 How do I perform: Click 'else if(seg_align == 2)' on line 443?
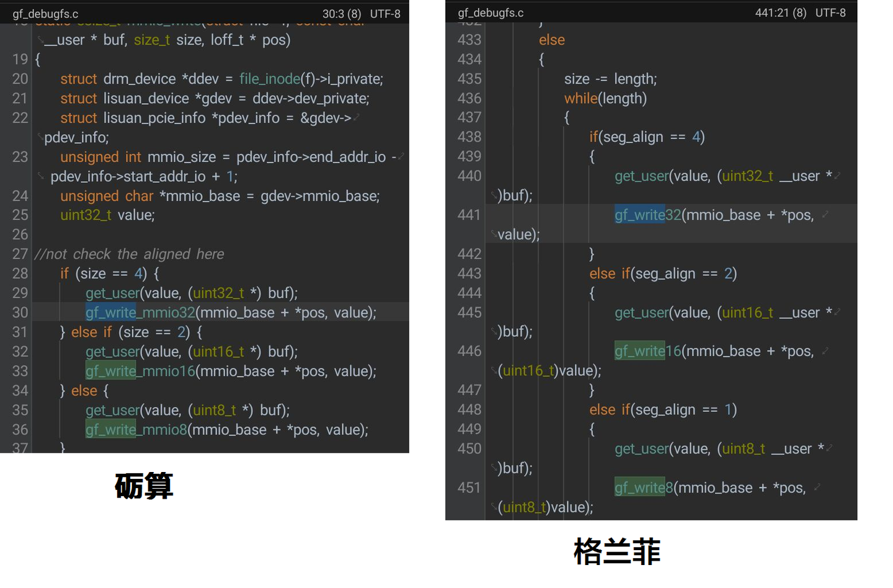point(663,274)
